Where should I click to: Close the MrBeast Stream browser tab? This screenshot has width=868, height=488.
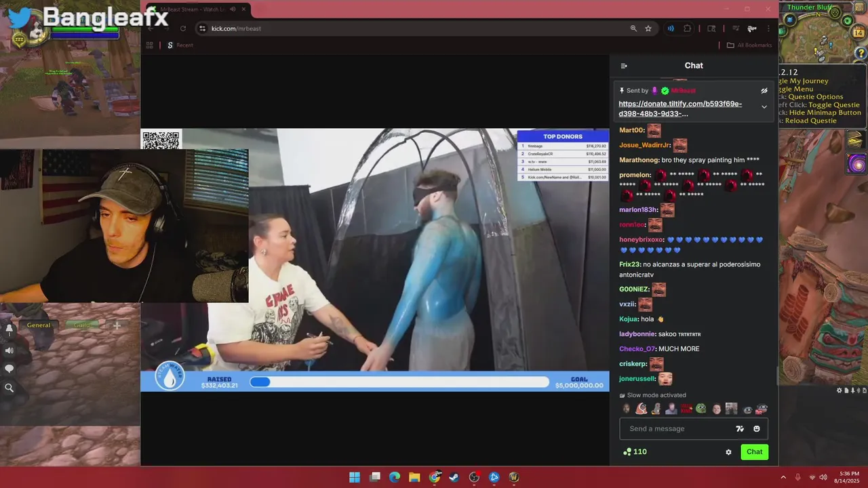coord(245,9)
